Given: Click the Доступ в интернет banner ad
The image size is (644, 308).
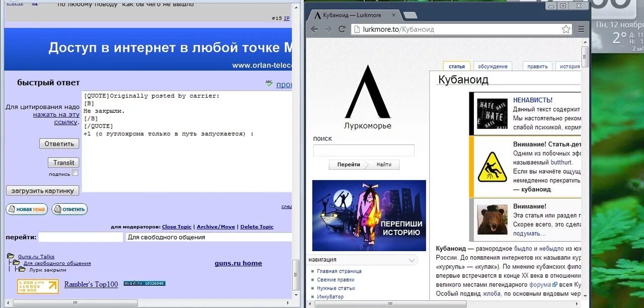Looking at the screenshot, I should coord(148,49).
